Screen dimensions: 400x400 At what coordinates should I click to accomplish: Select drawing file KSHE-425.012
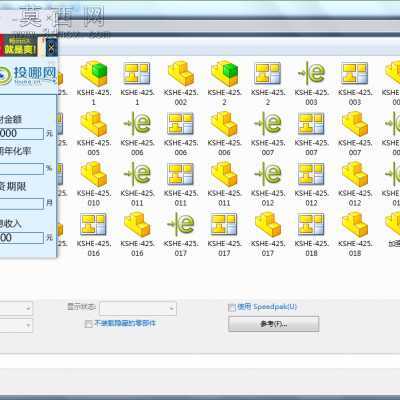click(x=311, y=184)
